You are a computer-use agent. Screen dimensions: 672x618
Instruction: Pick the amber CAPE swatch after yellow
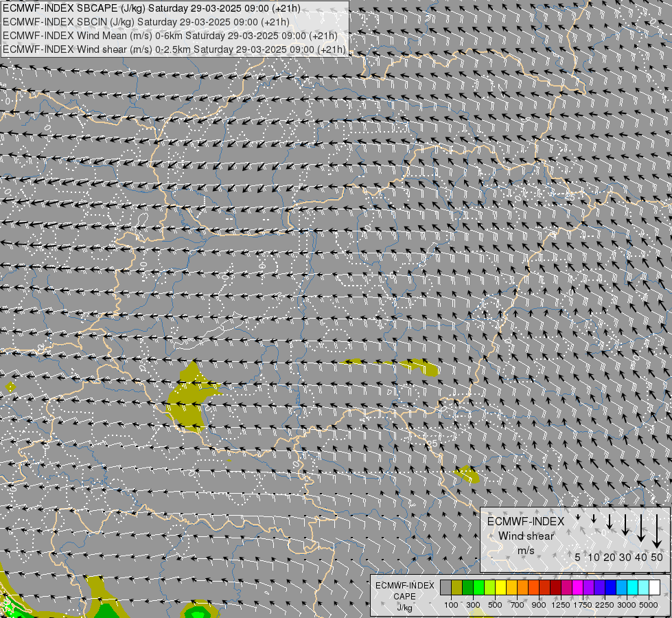[x=511, y=587]
